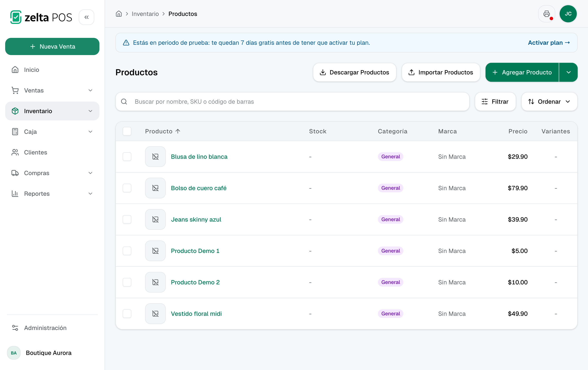The width and height of the screenshot is (588, 370).
Task: Click the Marca column header
Action: point(447,131)
